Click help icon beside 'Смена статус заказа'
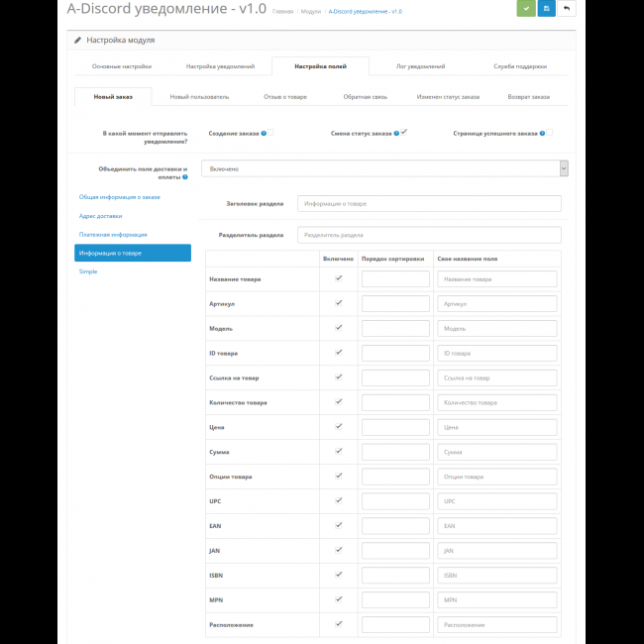Viewport: 644px width, 644px height. coord(396,133)
